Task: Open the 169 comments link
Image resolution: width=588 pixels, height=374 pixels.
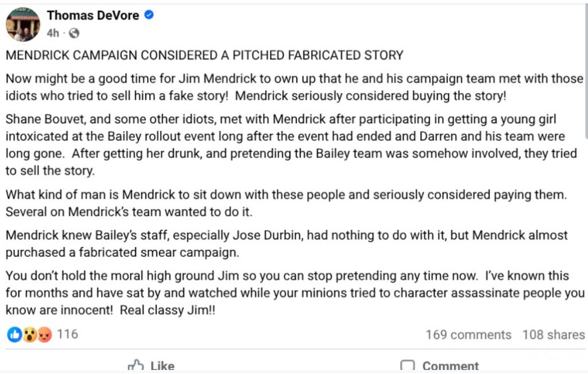Action: coord(468,335)
